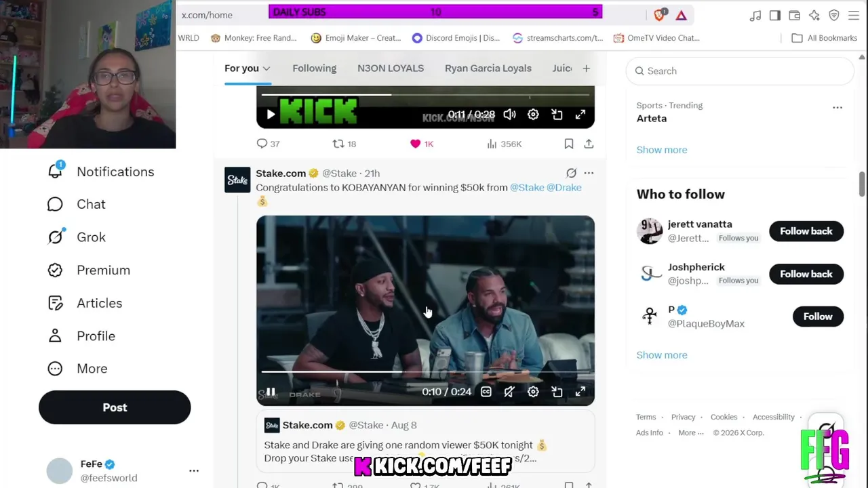Show more trending topics under Arteta

pyautogui.click(x=662, y=150)
